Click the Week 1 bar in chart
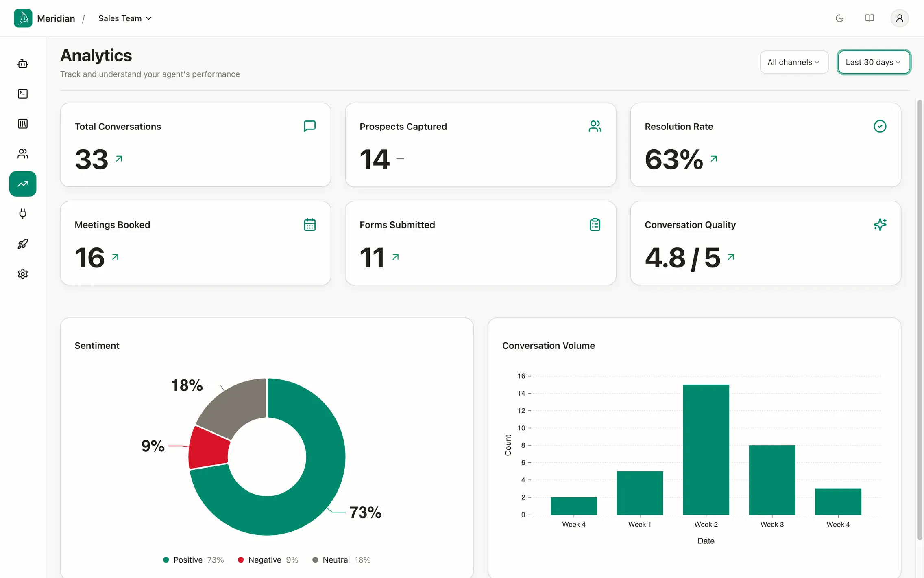 coord(640,493)
